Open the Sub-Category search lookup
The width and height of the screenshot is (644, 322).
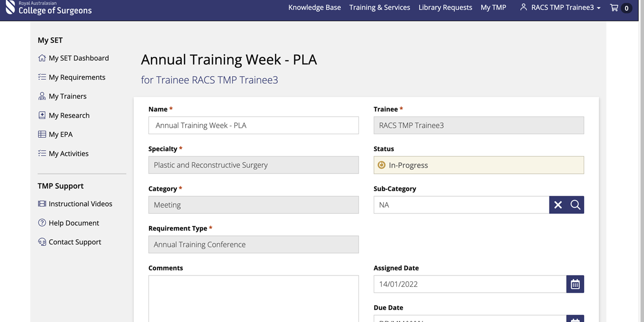[574, 204]
